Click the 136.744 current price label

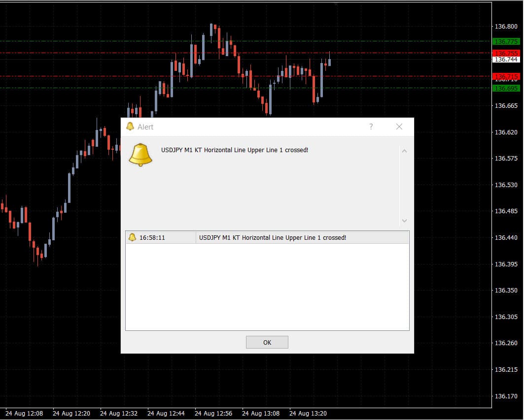pyautogui.click(x=506, y=60)
